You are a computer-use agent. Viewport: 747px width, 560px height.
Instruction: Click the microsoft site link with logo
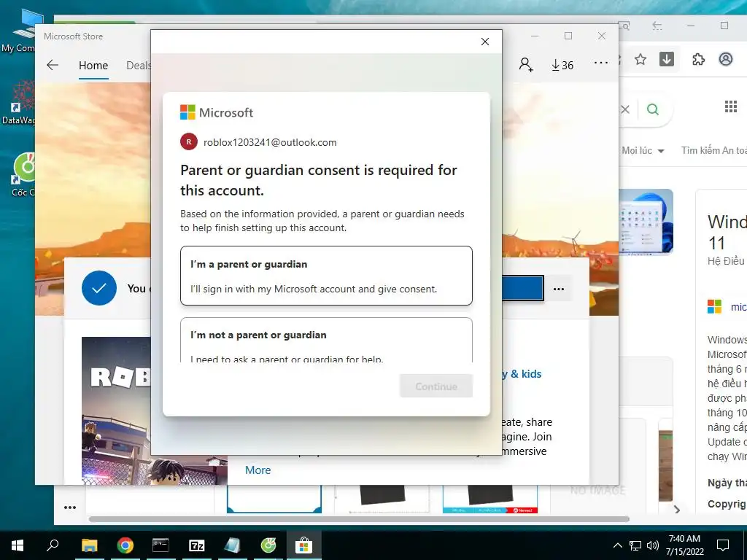(x=727, y=307)
